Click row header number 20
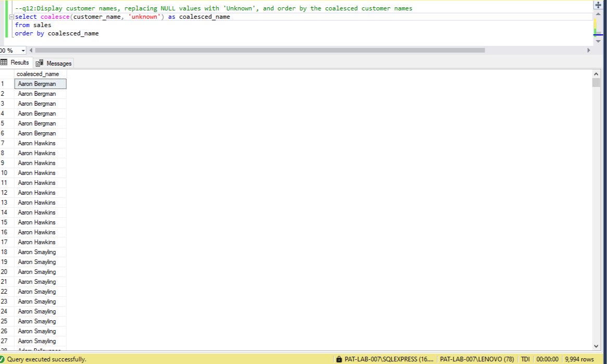This screenshot has height=364, width=607. coord(7,272)
